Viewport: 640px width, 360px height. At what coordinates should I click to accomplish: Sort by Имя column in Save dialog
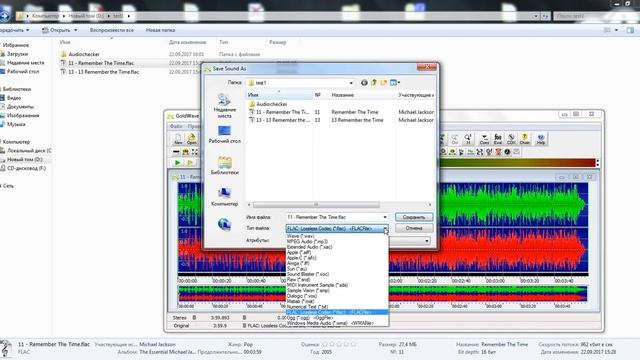[279, 95]
